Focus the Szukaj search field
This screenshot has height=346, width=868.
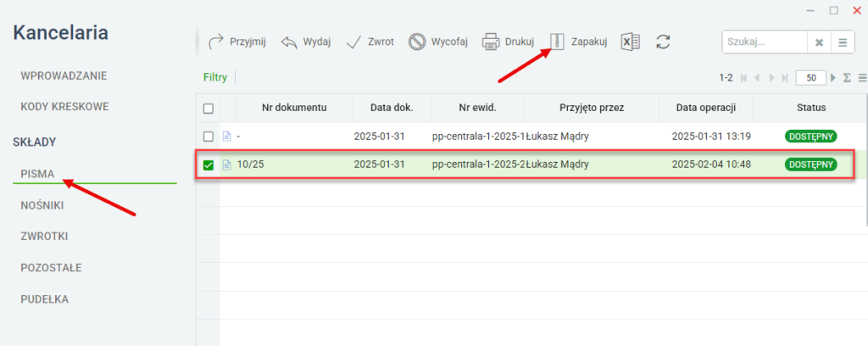[765, 42]
